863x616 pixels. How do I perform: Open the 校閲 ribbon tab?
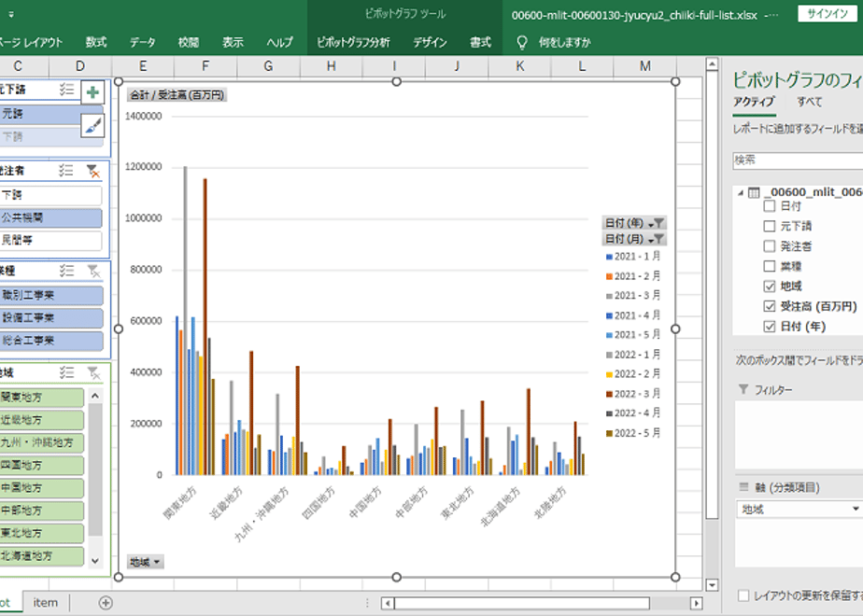tap(189, 42)
